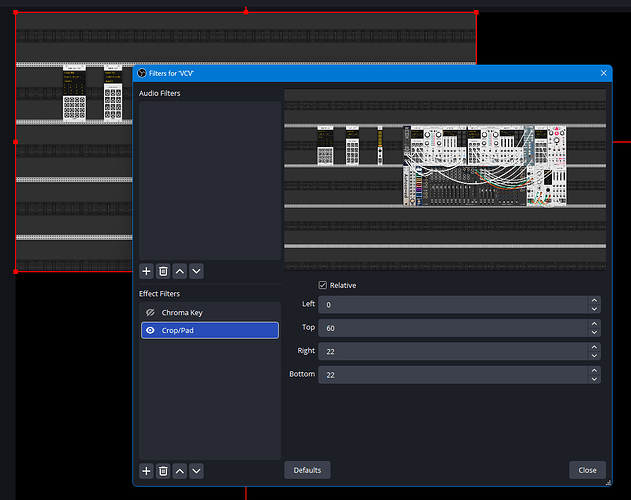
Task: Increase the Right crop value with up arrow
Action: (x=594, y=347)
